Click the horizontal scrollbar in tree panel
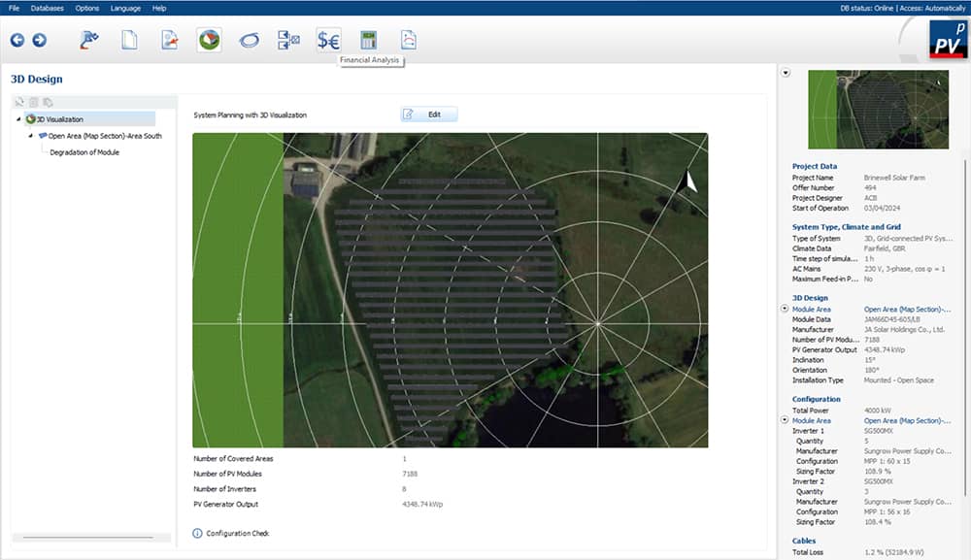Image resolution: width=971 pixels, height=560 pixels. [87, 537]
